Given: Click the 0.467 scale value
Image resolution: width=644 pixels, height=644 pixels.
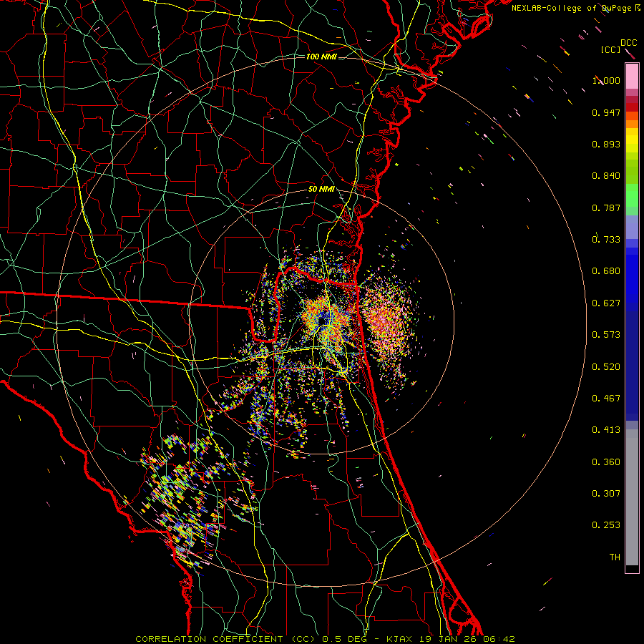Looking at the screenshot, I should coord(606,399).
